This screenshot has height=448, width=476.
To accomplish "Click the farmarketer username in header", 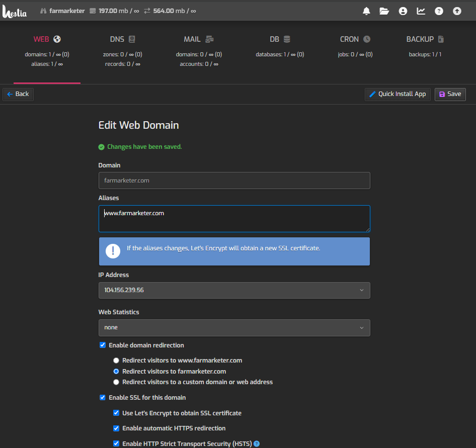I will [67, 11].
